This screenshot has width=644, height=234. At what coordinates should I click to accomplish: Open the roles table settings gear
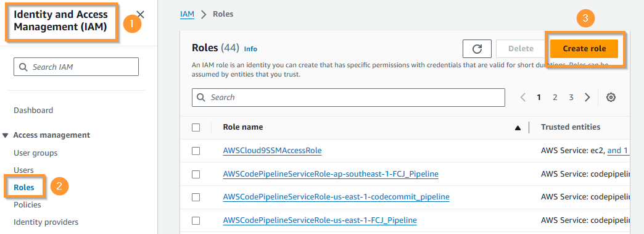(611, 98)
